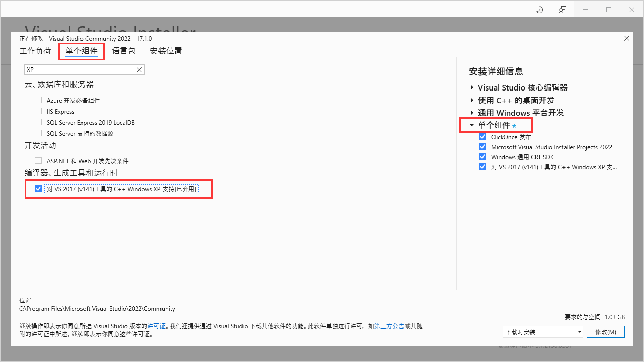Click the feedback person icon in title bar

pyautogui.click(x=562, y=10)
